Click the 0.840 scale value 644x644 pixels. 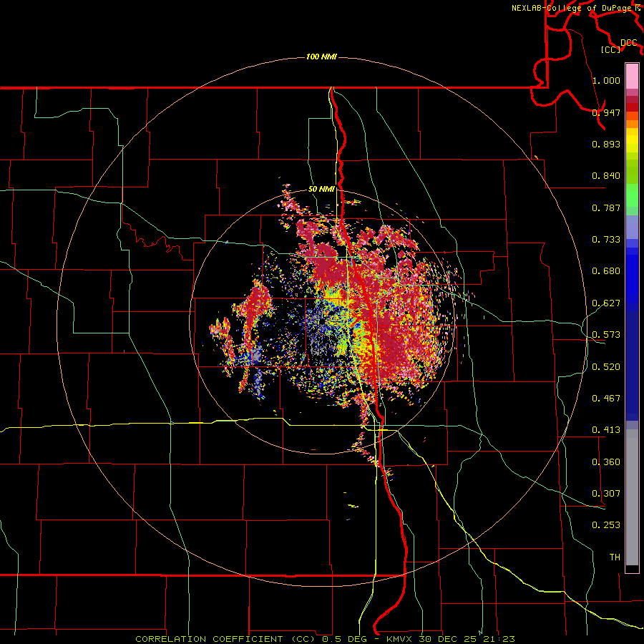(606, 176)
